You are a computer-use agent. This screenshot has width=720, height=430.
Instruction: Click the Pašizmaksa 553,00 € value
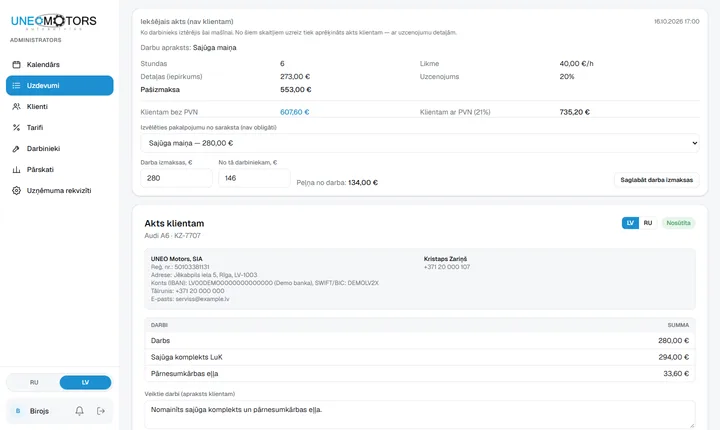coord(296,90)
